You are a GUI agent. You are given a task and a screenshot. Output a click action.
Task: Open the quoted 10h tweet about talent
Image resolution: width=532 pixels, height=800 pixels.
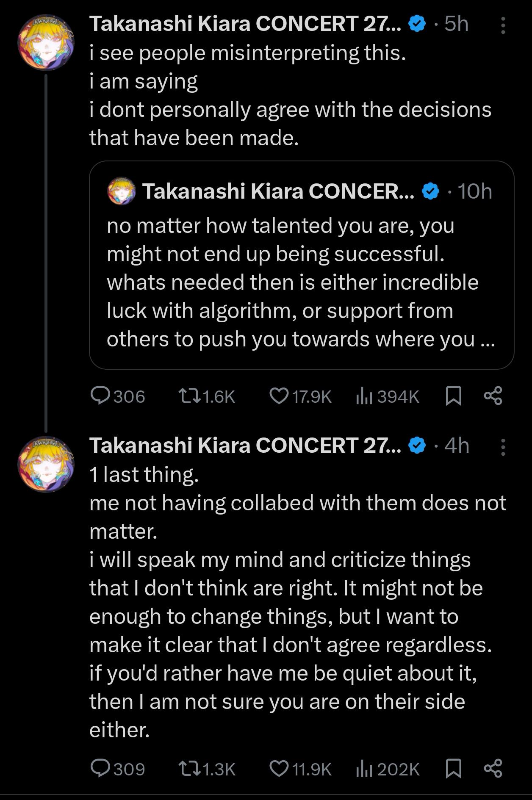click(301, 282)
